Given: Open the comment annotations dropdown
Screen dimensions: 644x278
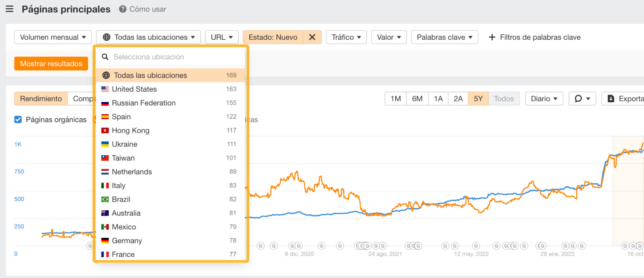Looking at the screenshot, I should [x=582, y=99].
